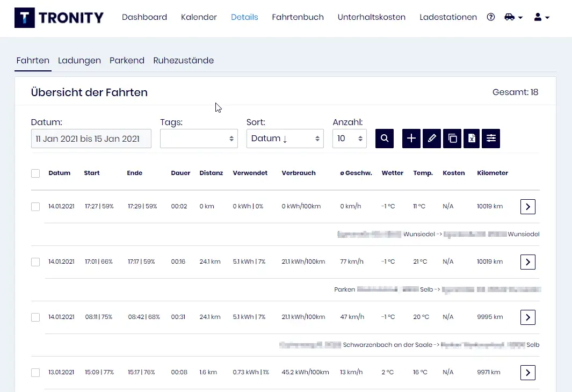572x392 pixels.
Task: Click the help question mark icon
Action: tap(491, 17)
